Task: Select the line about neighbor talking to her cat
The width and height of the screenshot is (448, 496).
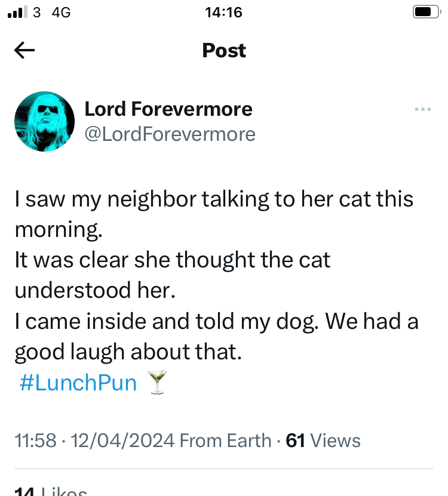Action: click(x=214, y=199)
